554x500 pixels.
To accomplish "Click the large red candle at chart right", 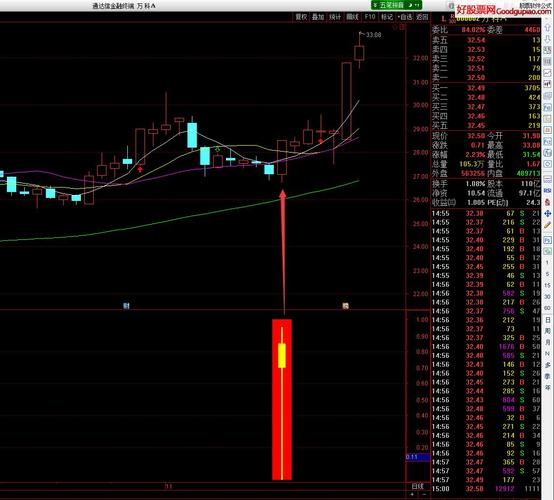I will click(346, 101).
